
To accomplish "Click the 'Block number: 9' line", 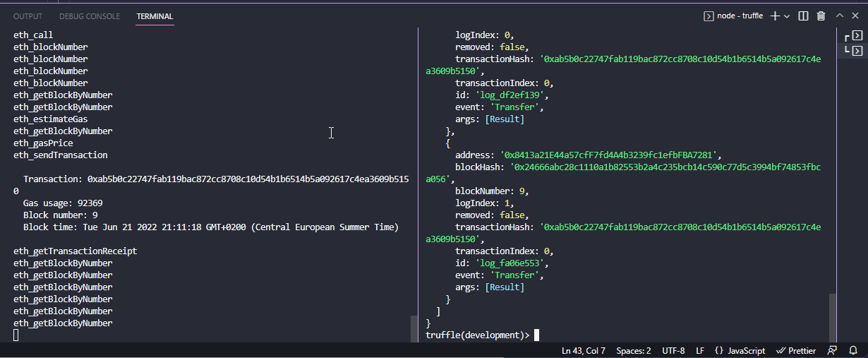I will (61, 215).
